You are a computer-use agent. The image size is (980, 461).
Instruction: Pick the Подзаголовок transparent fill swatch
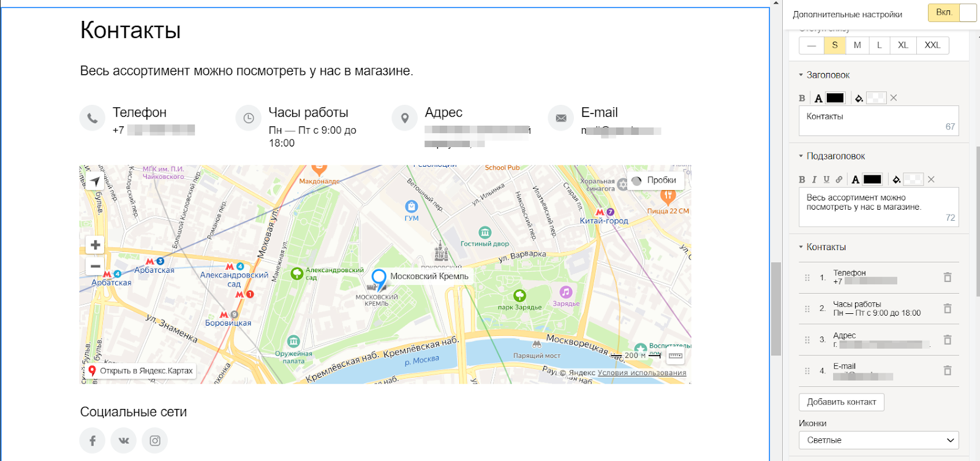[913, 180]
